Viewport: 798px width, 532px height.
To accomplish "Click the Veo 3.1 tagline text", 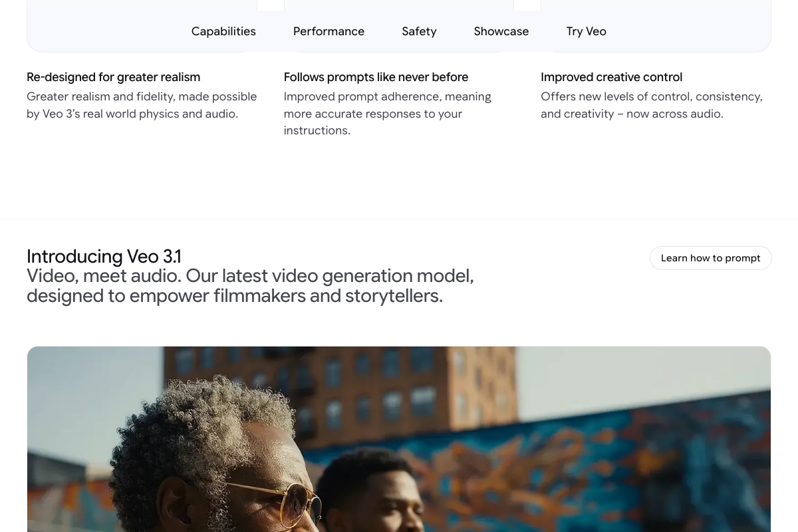I will click(x=250, y=285).
